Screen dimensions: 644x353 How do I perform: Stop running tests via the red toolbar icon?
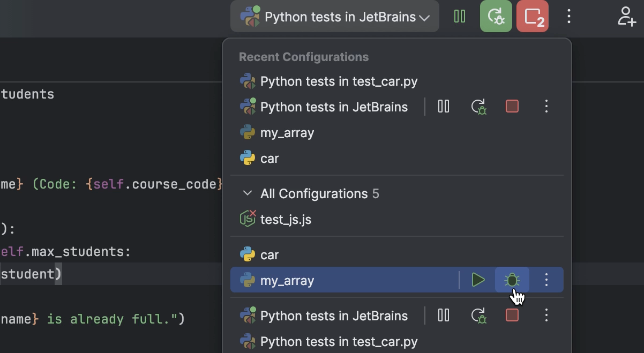[532, 16]
